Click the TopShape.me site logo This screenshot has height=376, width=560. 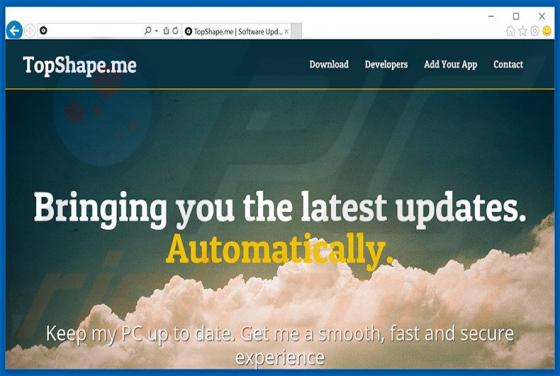click(x=80, y=66)
